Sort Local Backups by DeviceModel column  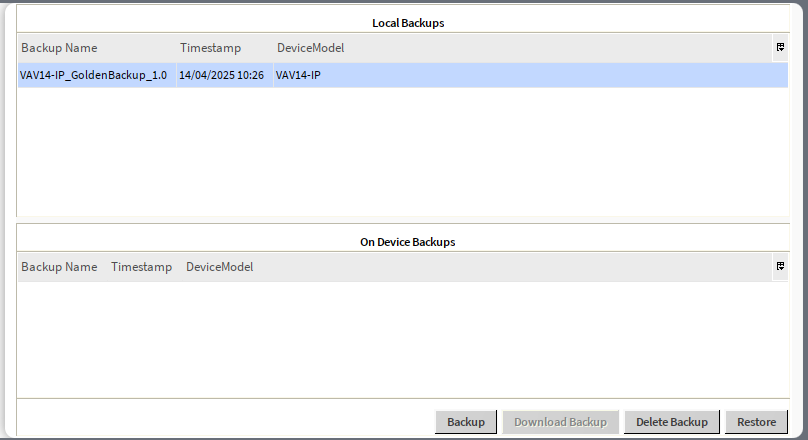[310, 48]
